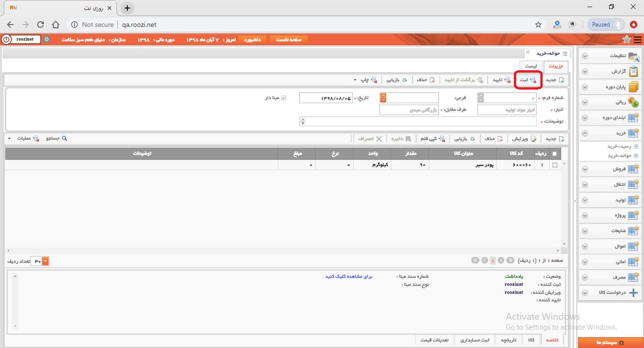The height and width of the screenshot is (348, 644).
Task: Click برگشت از تایید in form toolbar
Action: [x=463, y=80]
